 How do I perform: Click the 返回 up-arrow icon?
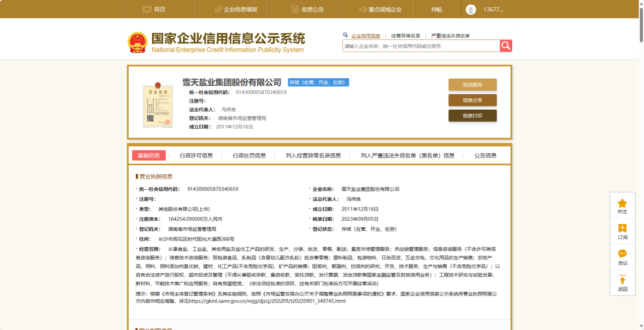622,279
